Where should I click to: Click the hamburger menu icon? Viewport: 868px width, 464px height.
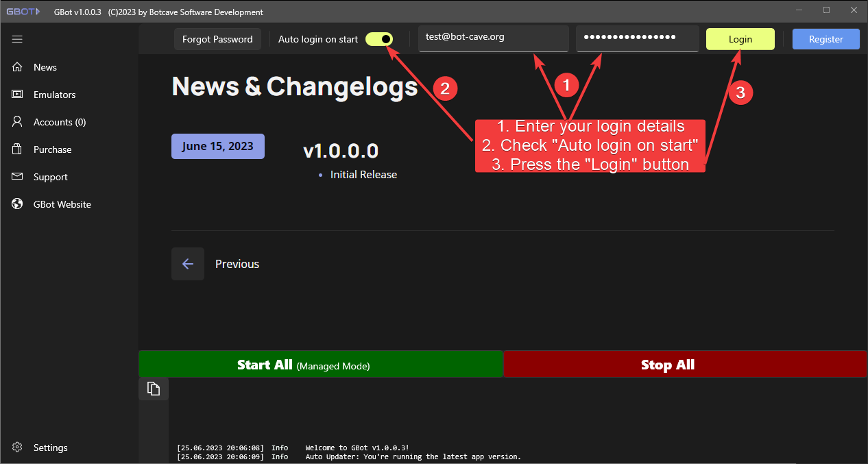(18, 40)
